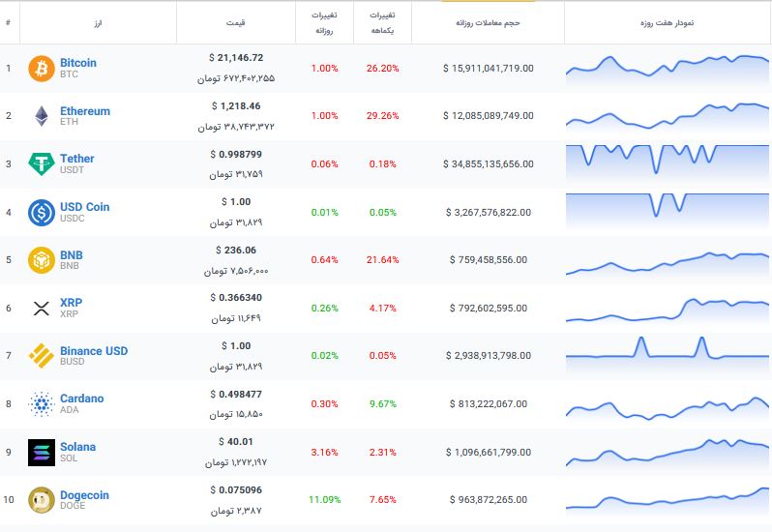Screen dimensions: 772x532
Task: View XRP seven-day sparkline chart
Action: point(668,311)
